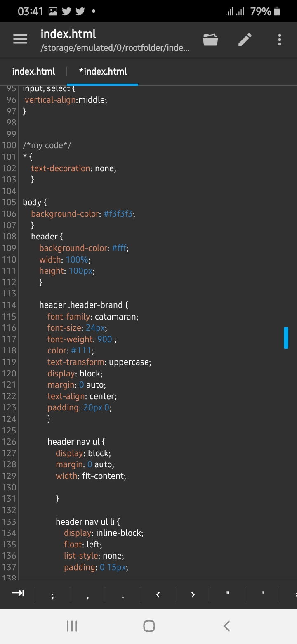The image size is (297, 644).
Task: Insert less-than bracket from symbol bar
Action: click(x=158, y=595)
